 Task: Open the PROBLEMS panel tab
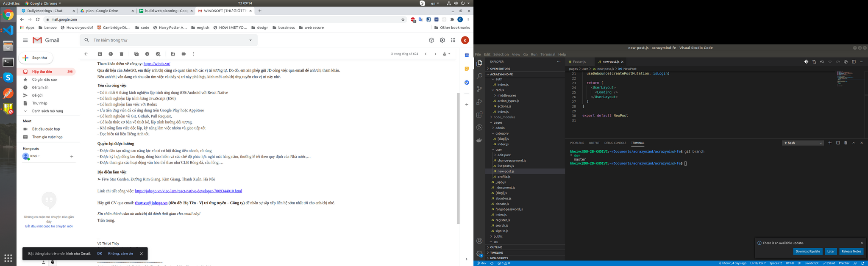point(577,143)
